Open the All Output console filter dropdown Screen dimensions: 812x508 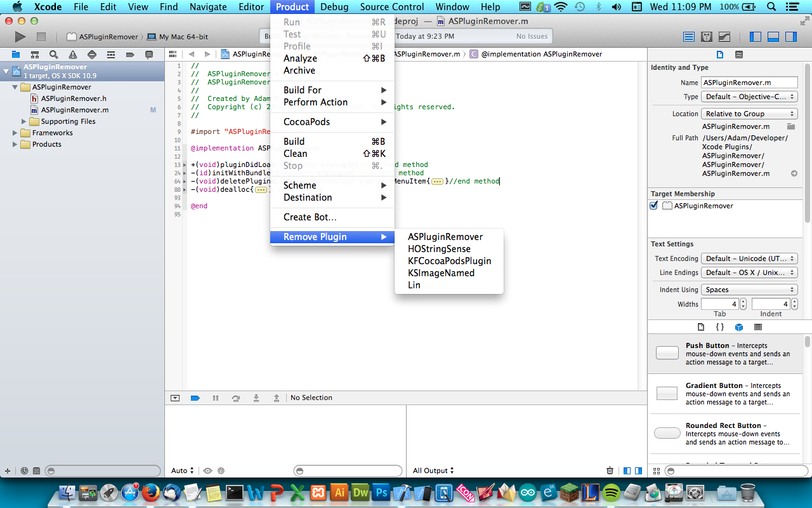(435, 471)
